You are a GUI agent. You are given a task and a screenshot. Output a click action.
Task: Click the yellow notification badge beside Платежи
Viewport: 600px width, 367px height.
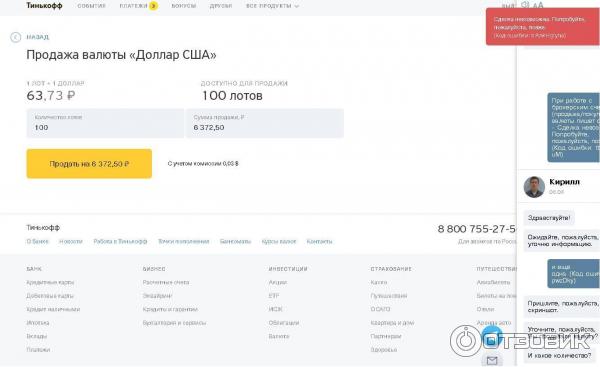[x=153, y=6]
